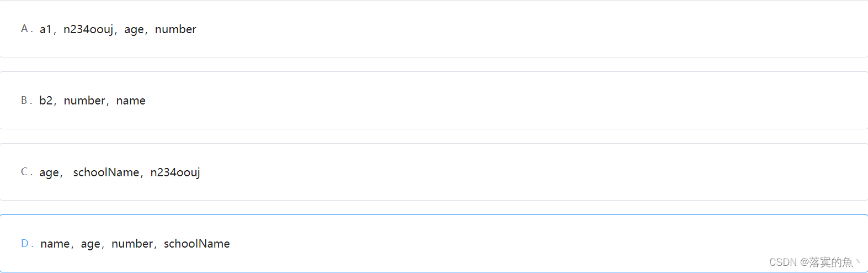The width and height of the screenshot is (868, 273).
Task: Choose answer option C
Action: tap(434, 172)
